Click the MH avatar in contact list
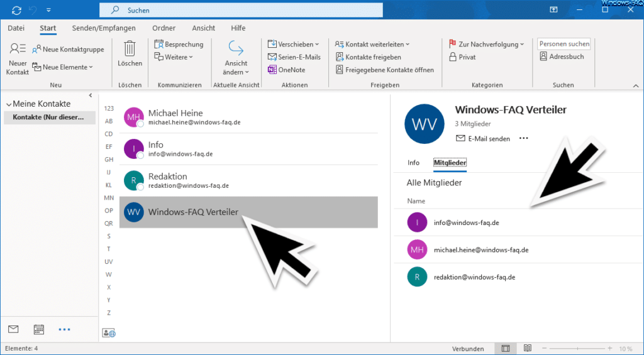This screenshot has height=355, width=644. tap(133, 117)
